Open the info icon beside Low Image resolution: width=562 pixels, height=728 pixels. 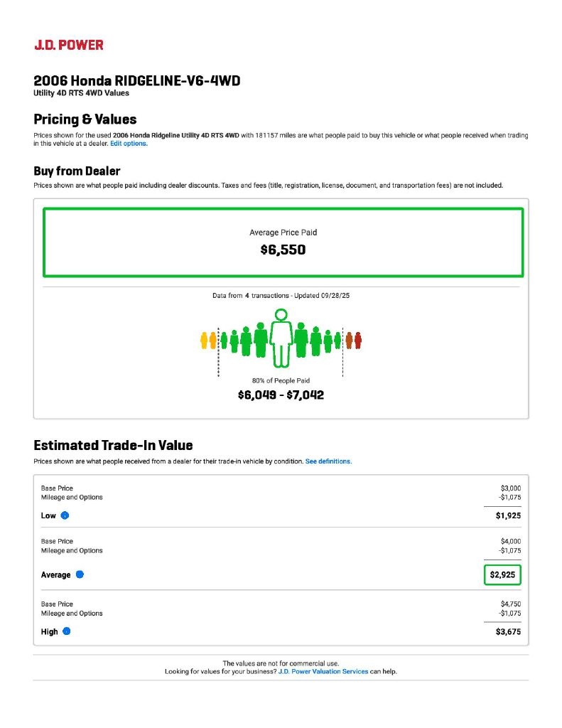pyautogui.click(x=65, y=515)
